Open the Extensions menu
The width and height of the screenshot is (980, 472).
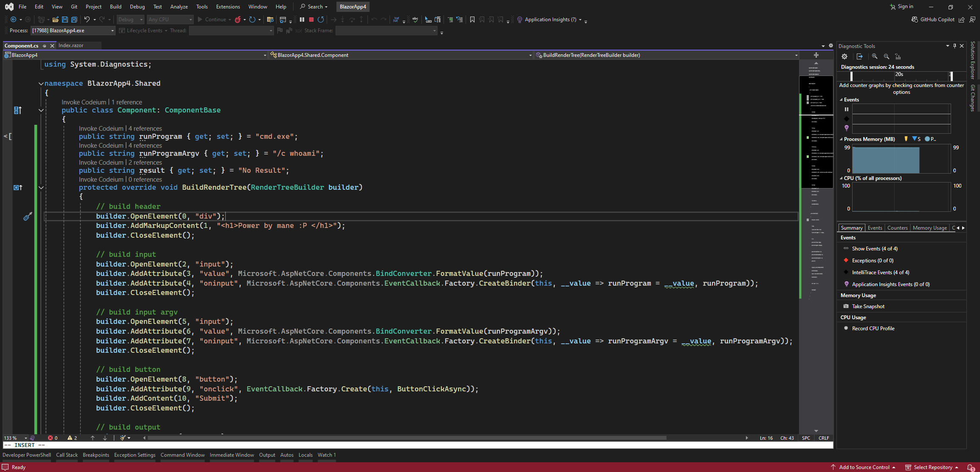[x=228, y=7]
